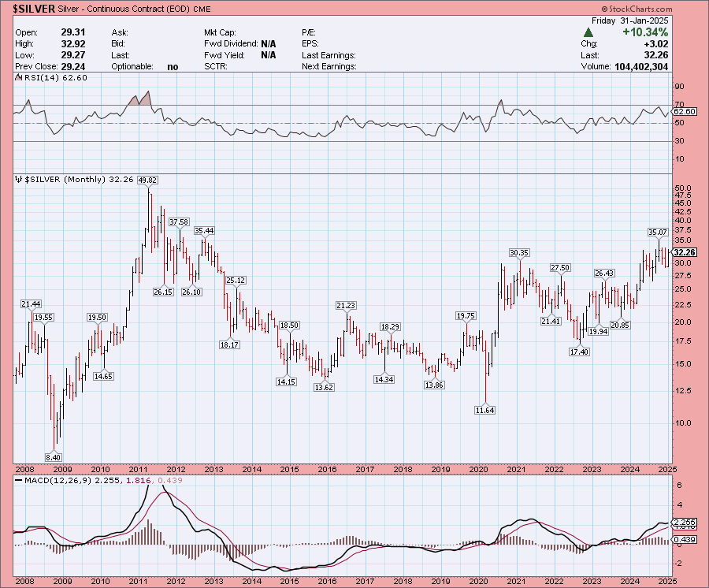Click the 49.82 peak price label
The width and height of the screenshot is (709, 588).
click(147, 180)
